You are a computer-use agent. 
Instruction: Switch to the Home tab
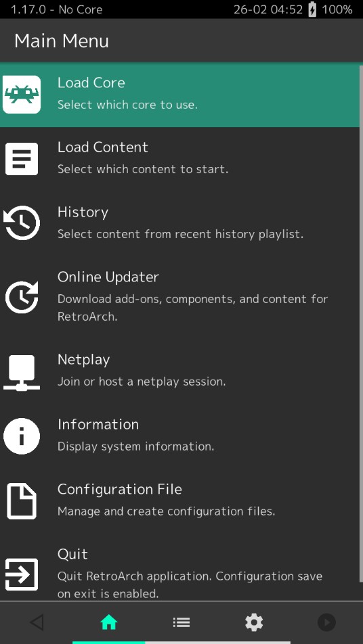pos(108,622)
